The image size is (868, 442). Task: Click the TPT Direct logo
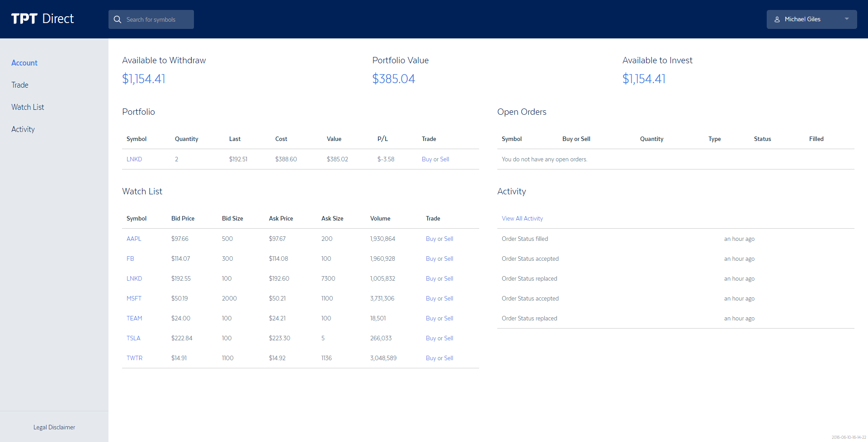pos(42,19)
